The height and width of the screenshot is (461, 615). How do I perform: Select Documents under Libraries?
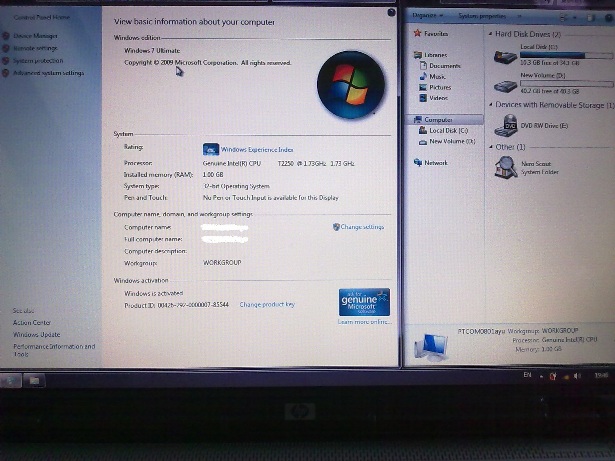click(444, 65)
